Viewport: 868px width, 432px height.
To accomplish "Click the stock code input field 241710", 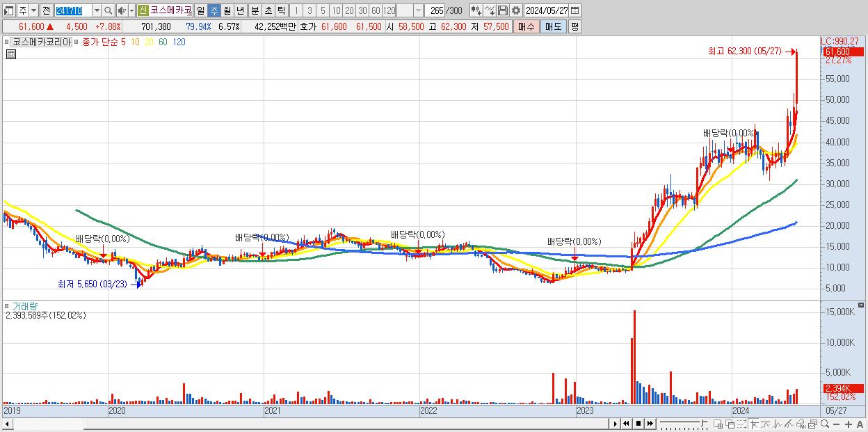I will coord(73,10).
